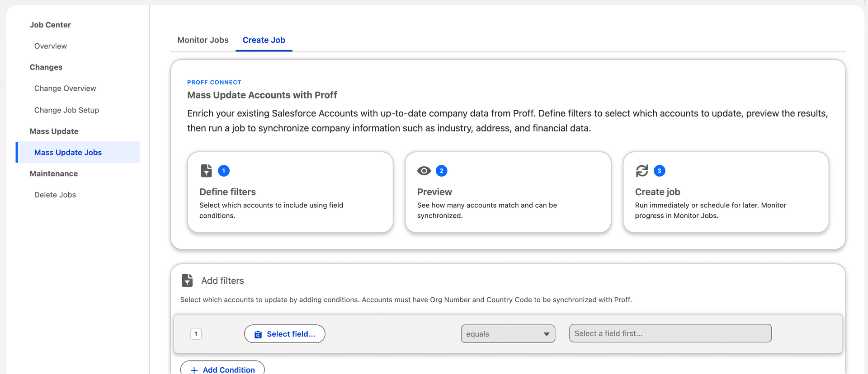This screenshot has height=374, width=868.
Task: Click the step 3 number badge
Action: (x=660, y=171)
